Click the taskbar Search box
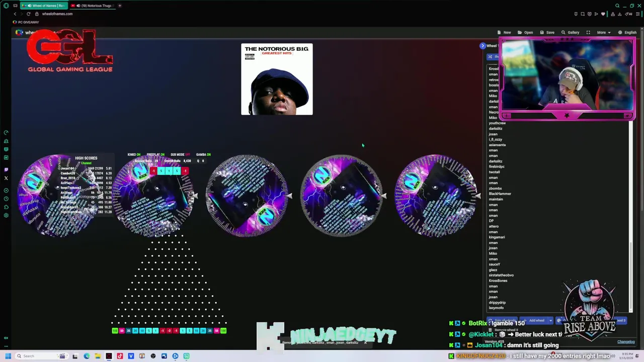The height and width of the screenshot is (362, 644). click(x=43, y=356)
